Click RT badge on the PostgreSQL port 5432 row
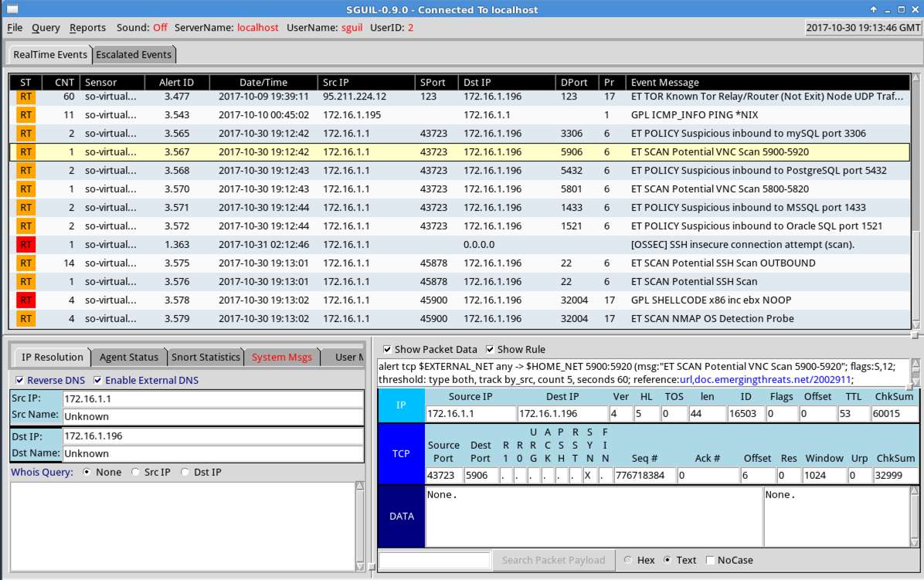Image resolution: width=924 pixels, height=580 pixels. (x=26, y=171)
